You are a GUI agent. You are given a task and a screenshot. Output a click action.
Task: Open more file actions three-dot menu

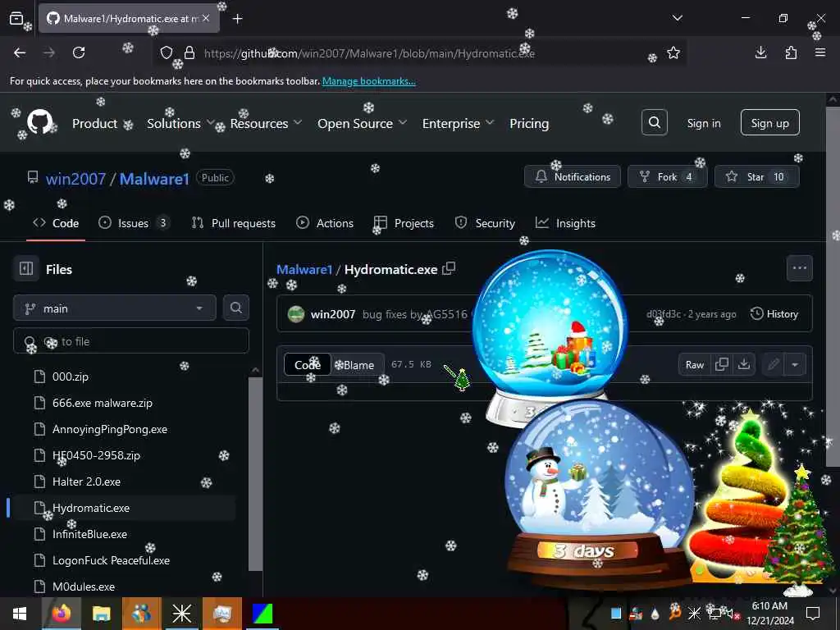(799, 268)
